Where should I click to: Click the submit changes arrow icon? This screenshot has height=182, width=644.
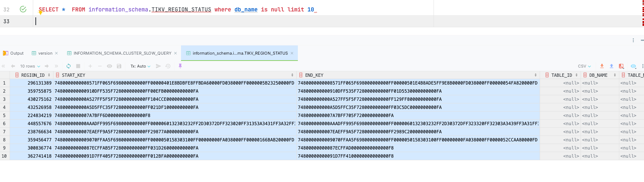(158, 66)
